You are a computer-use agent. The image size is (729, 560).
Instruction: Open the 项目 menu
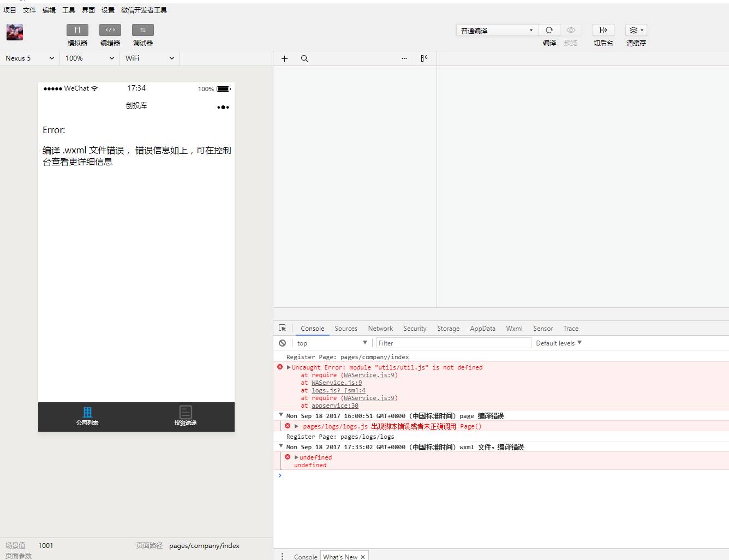[10, 10]
